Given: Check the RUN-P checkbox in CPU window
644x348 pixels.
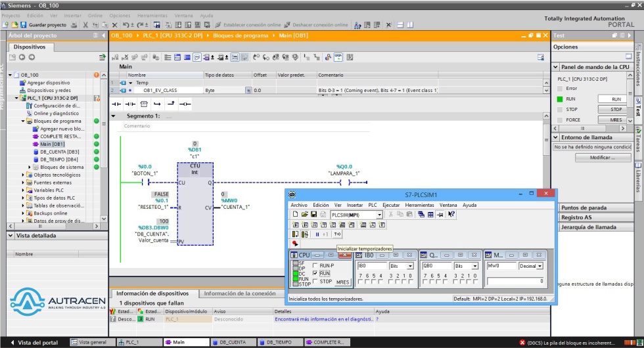Looking at the screenshot, I should tap(315, 265).
